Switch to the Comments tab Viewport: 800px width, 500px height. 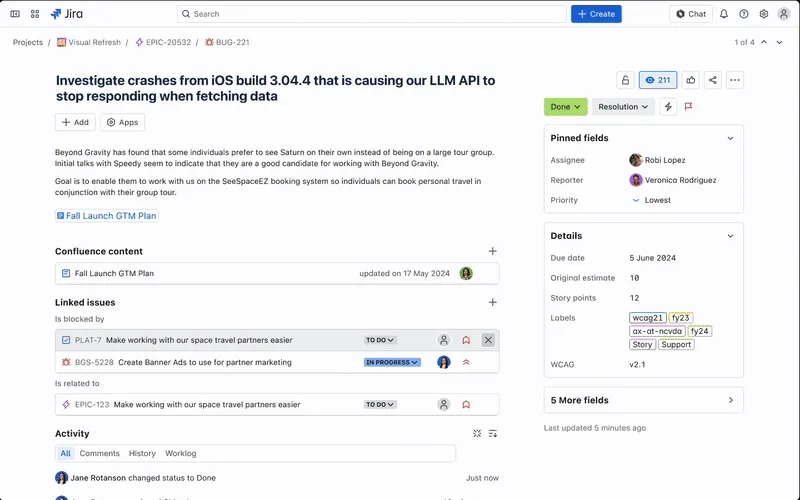[x=99, y=454]
